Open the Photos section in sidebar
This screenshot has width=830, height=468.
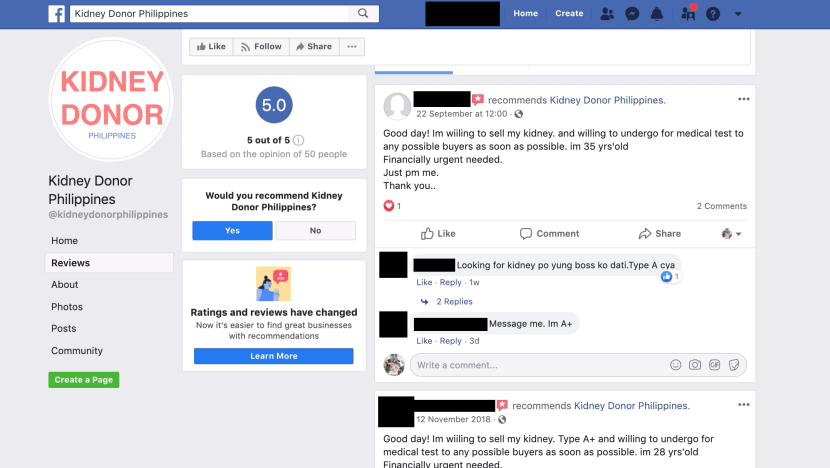67,307
